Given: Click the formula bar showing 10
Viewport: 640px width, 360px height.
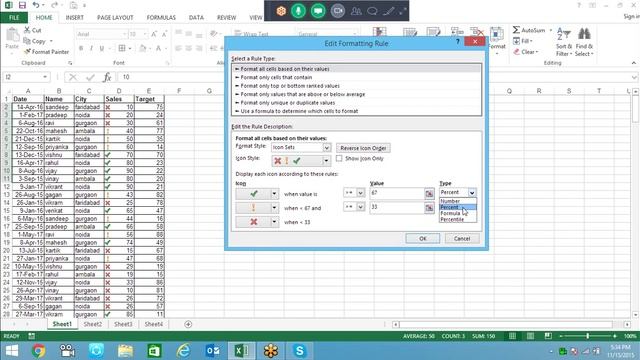Looking at the screenshot, I should coord(376,77).
